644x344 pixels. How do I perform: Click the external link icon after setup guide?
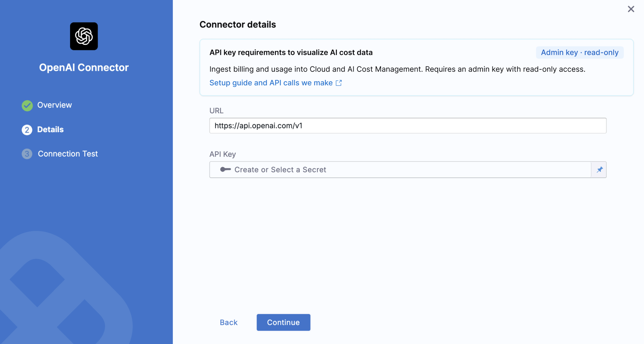[339, 83]
